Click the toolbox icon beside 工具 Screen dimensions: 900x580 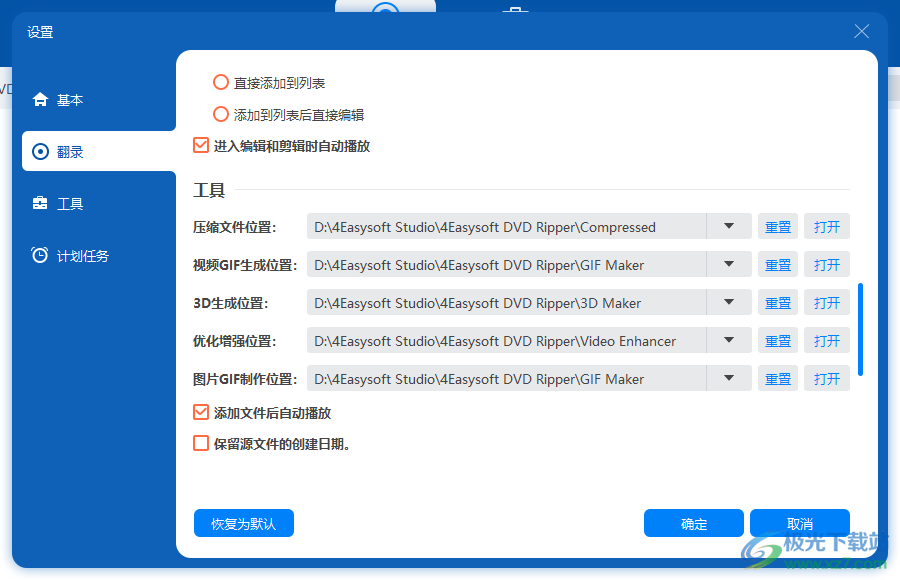tap(40, 203)
